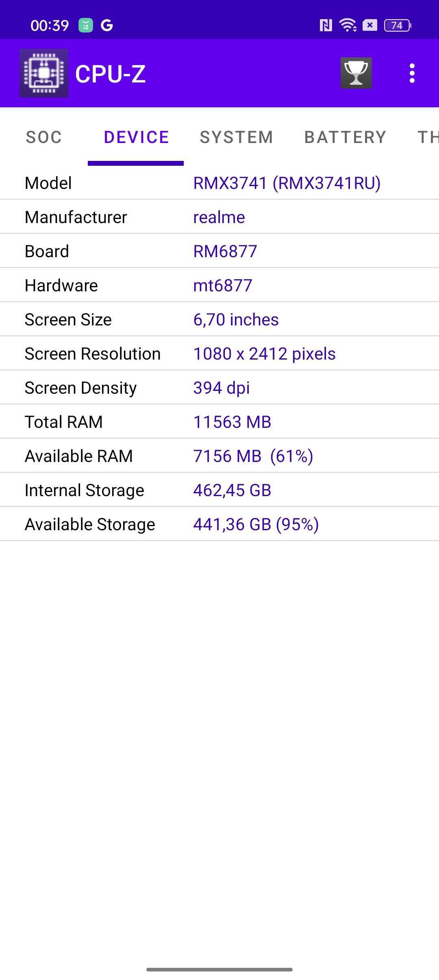Tap the green Android notification icon
Screen dimensions: 439x980
[x=86, y=25]
